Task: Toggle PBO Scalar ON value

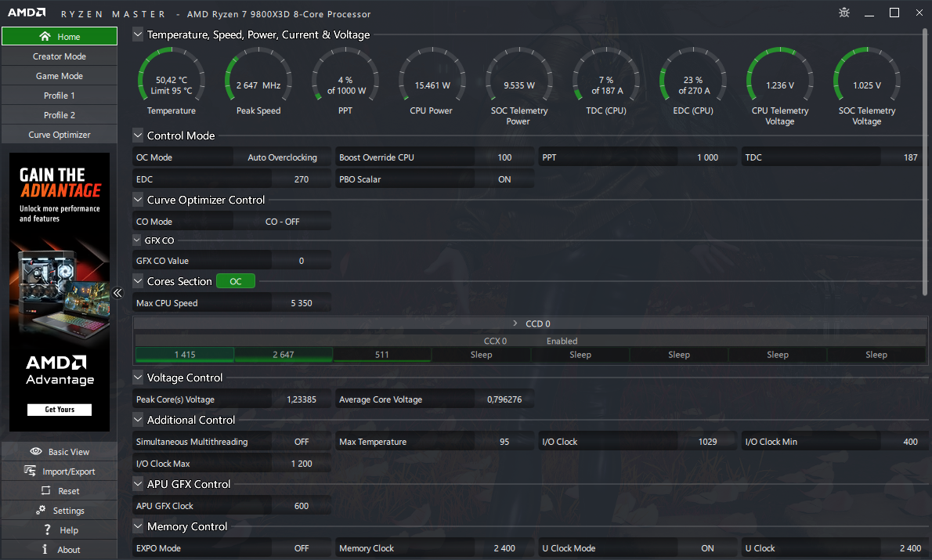Action: point(504,179)
